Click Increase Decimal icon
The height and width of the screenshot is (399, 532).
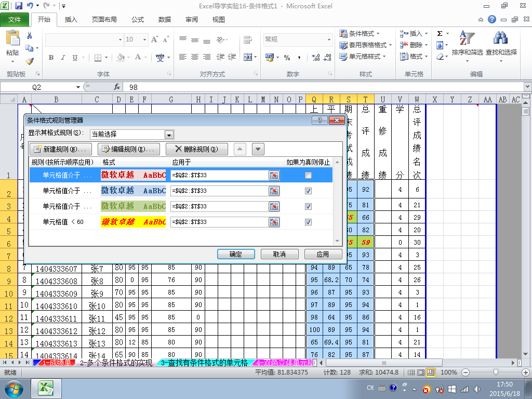[315, 57]
